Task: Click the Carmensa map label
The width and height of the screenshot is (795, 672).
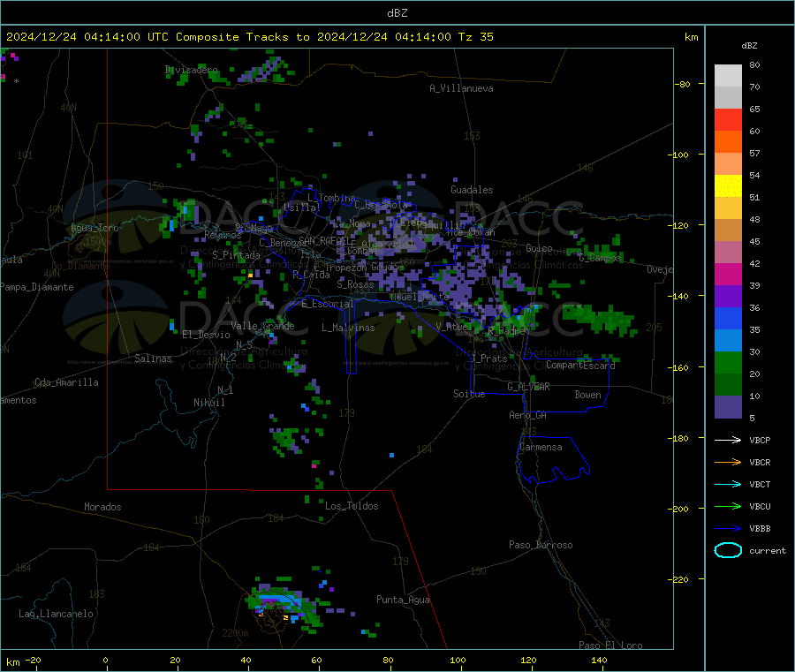Action: [x=541, y=447]
